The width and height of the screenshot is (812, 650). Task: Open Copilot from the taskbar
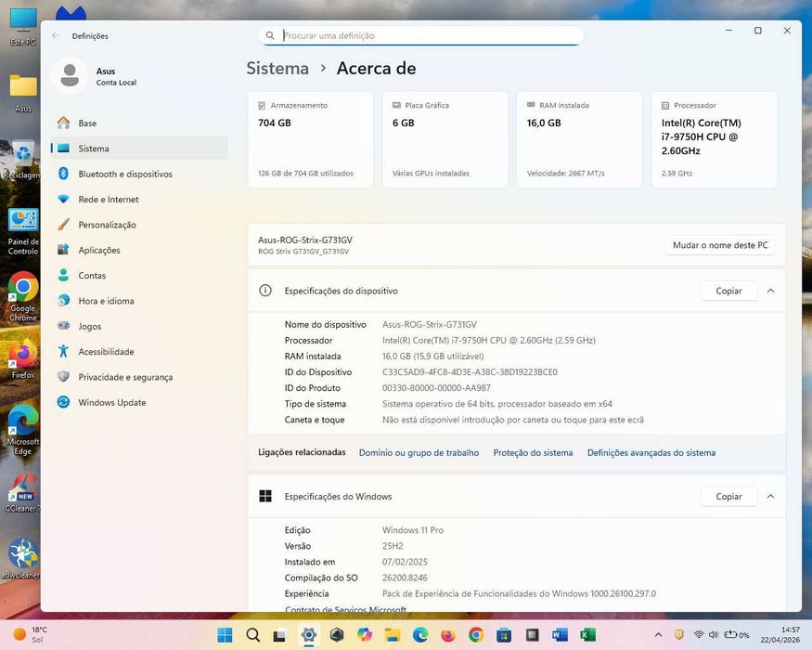coord(365,635)
